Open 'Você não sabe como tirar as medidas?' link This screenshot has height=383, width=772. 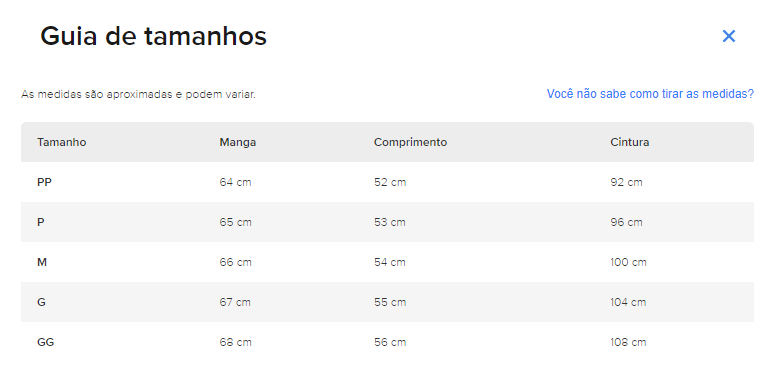pos(650,94)
